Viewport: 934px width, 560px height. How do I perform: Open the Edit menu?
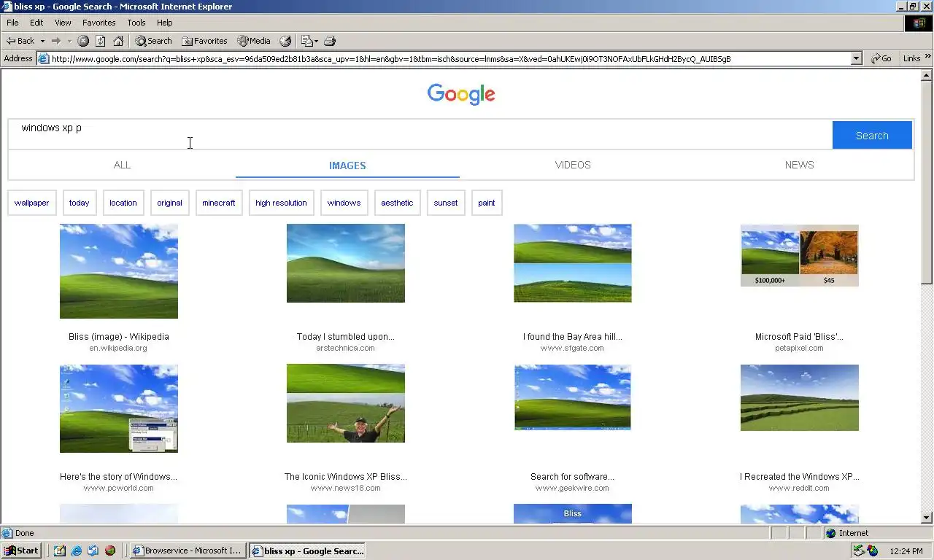[x=36, y=23]
